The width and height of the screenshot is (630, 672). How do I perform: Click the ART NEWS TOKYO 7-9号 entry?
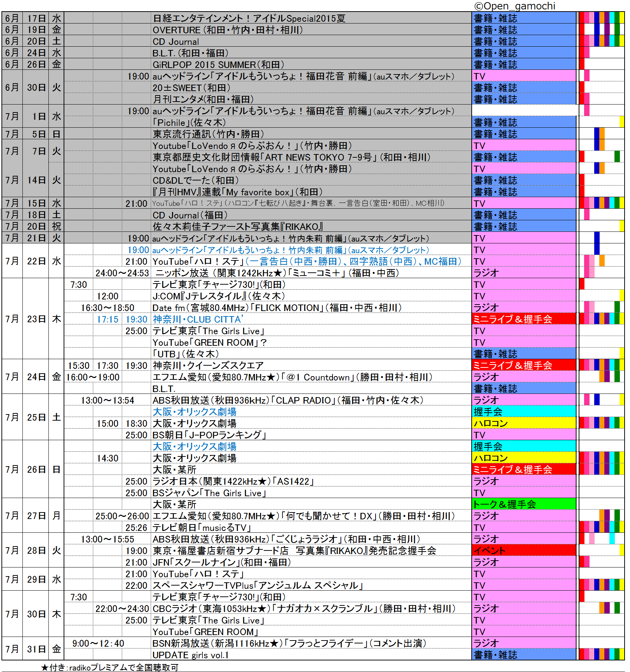click(292, 157)
